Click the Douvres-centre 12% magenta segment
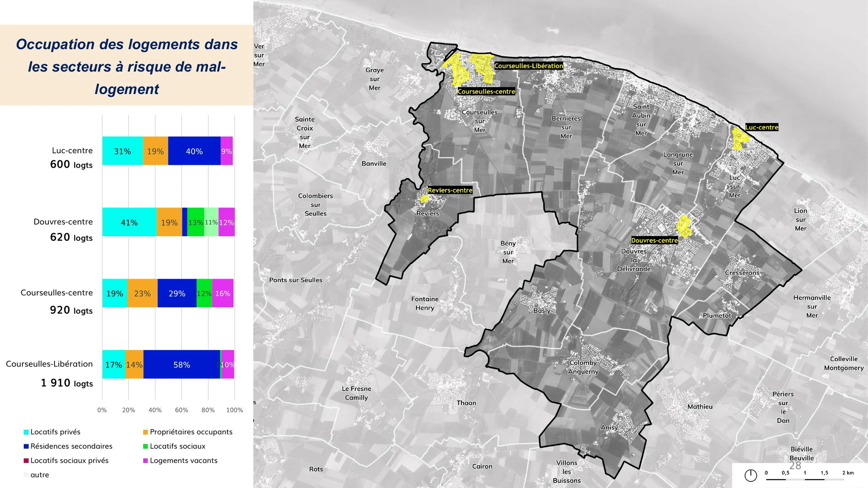Viewport: 868px width, 488px height. coord(227,222)
